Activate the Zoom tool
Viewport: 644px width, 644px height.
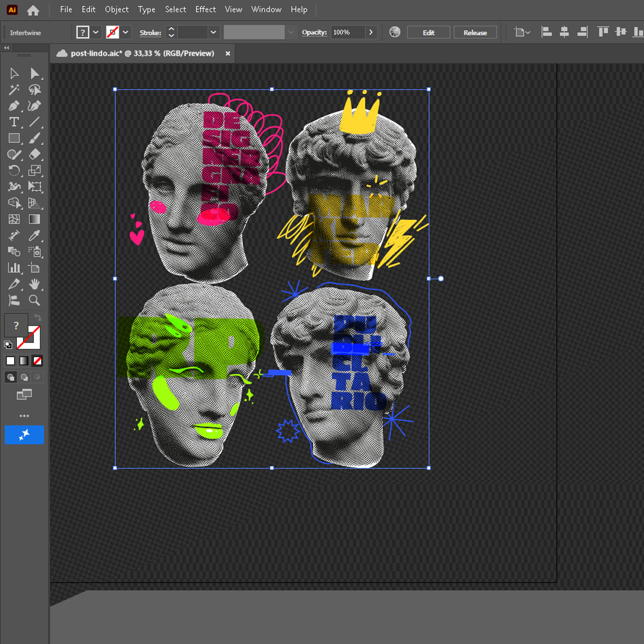click(x=35, y=300)
